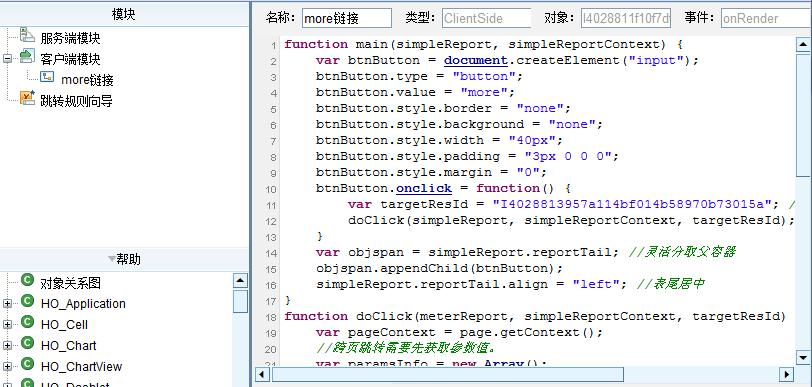Click the 对象关系图 green C icon
Viewport: 812px width, 387px height.
tap(27, 281)
